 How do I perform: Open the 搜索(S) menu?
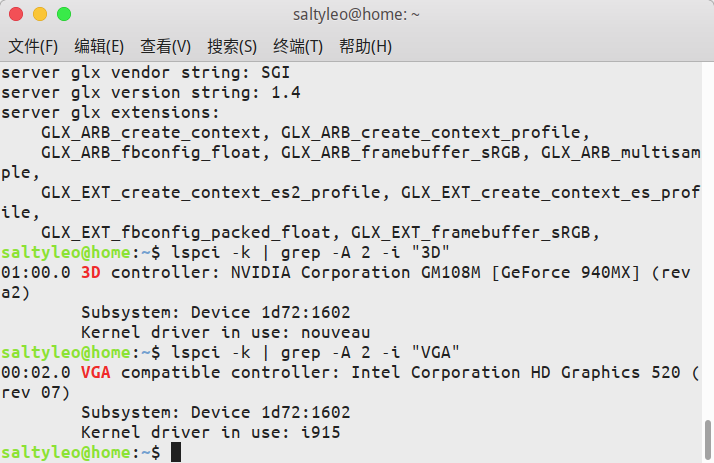click(232, 47)
